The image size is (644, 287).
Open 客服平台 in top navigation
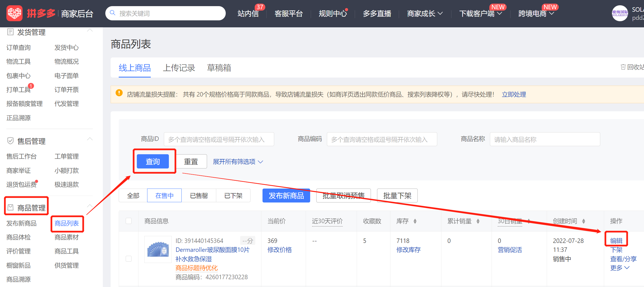click(288, 13)
